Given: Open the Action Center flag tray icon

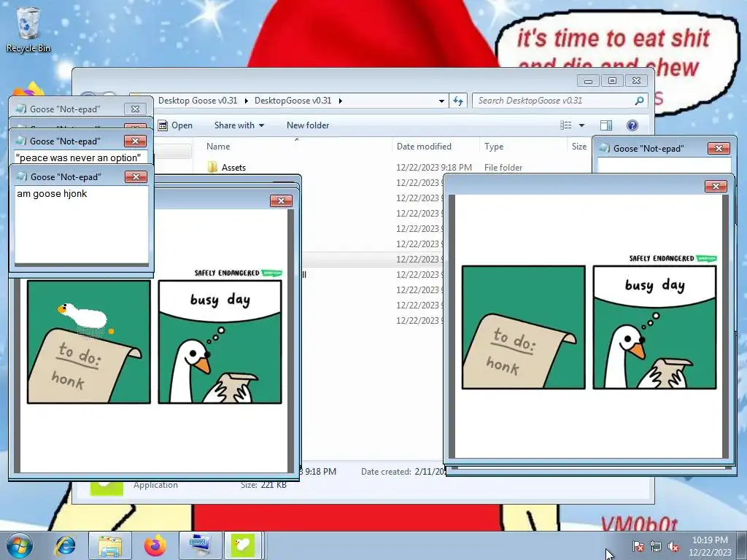Looking at the screenshot, I should [638, 546].
